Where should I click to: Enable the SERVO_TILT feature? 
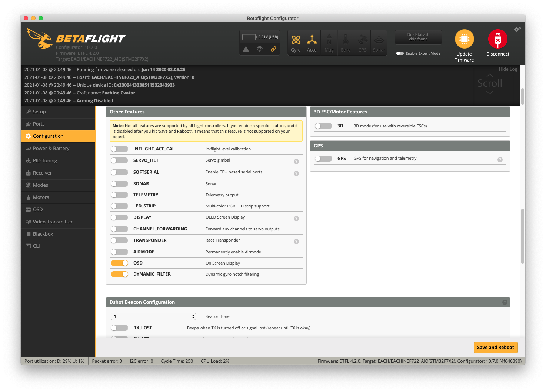coord(119,160)
